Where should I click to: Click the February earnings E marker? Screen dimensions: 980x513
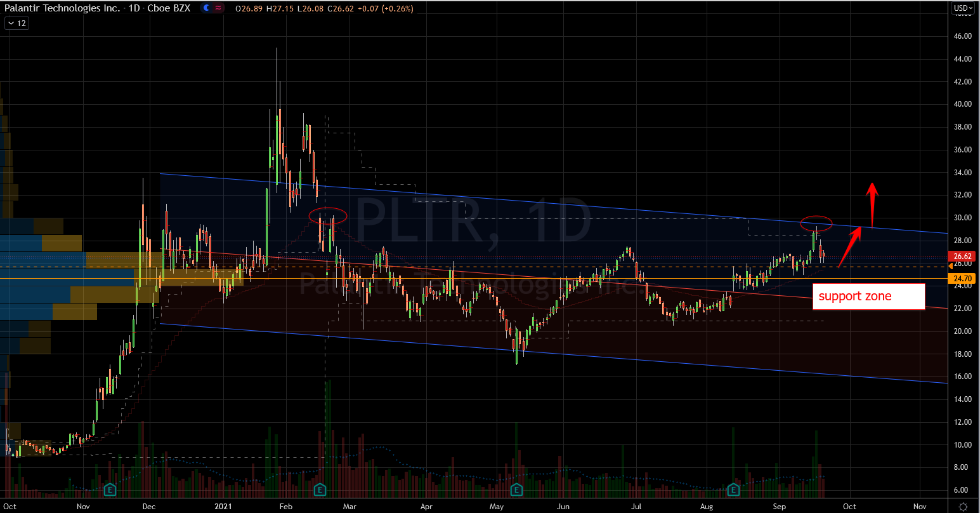[x=320, y=490]
